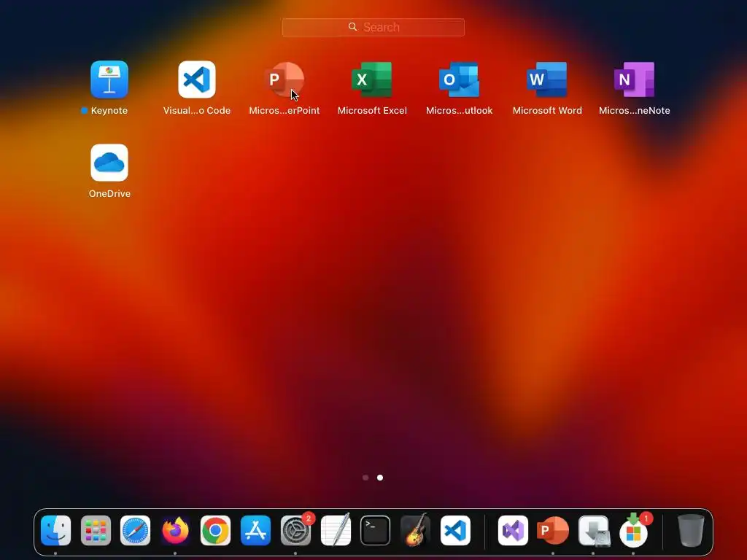This screenshot has width=747, height=560.
Task: Open the purple Visual Studio icon in the Dock
Action: tap(513, 531)
